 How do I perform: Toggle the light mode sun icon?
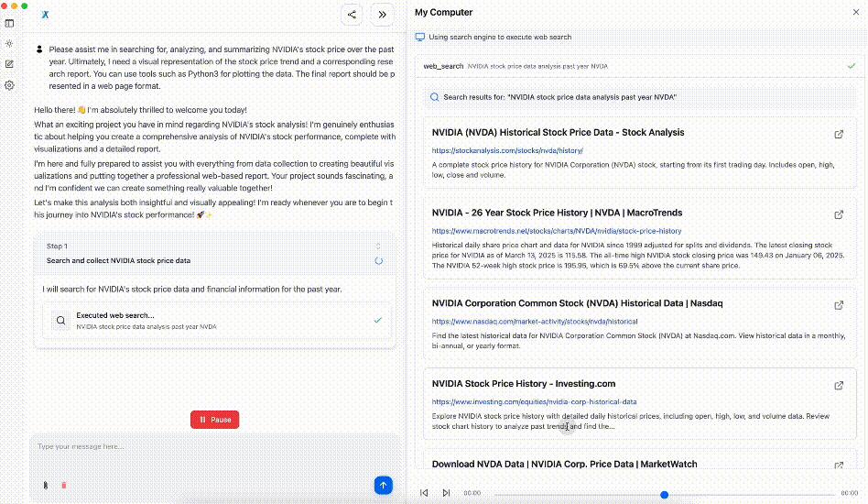pos(9,44)
